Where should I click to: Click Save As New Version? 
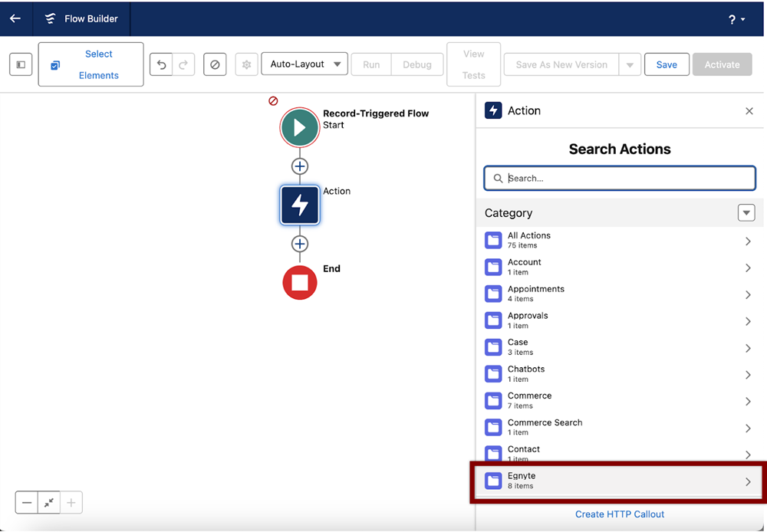pyautogui.click(x=561, y=64)
